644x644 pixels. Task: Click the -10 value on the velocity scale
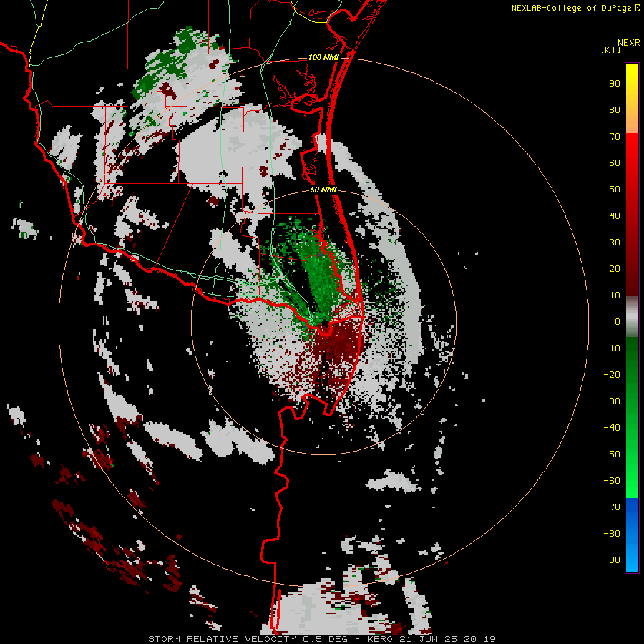pos(612,348)
